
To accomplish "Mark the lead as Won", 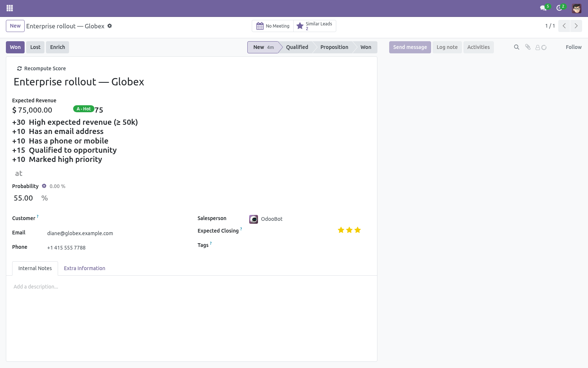I will pos(15,47).
